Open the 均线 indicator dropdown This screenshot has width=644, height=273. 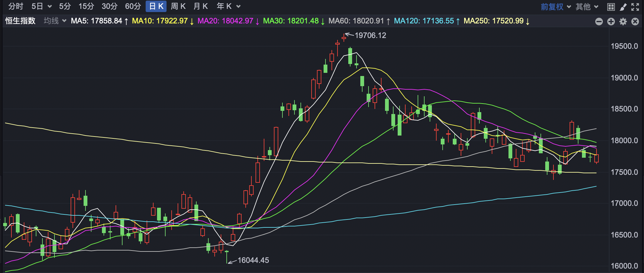tap(55, 21)
